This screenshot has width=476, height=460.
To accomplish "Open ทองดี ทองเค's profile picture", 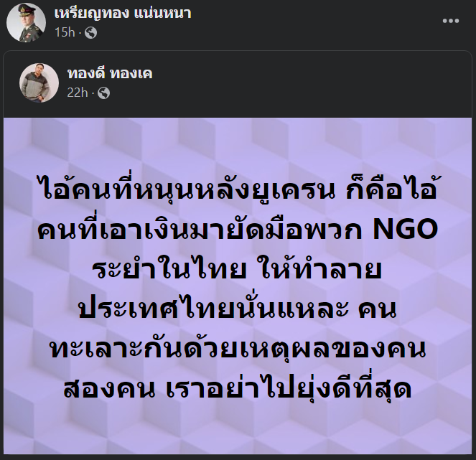I will [x=39, y=83].
